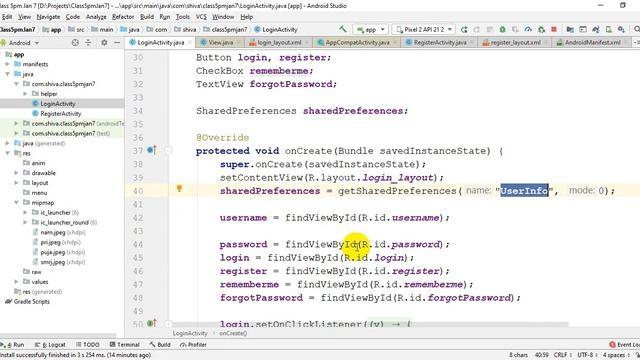The width and height of the screenshot is (640, 360).
Task: Open the VCS menu
Action: pyautogui.click(x=201, y=17)
